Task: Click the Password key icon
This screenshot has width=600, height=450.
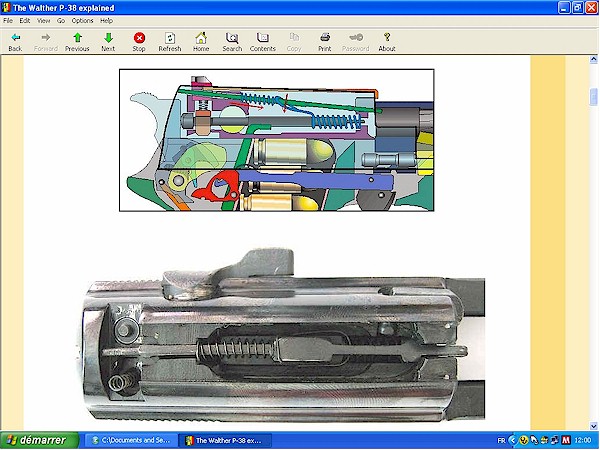Action: (355, 42)
